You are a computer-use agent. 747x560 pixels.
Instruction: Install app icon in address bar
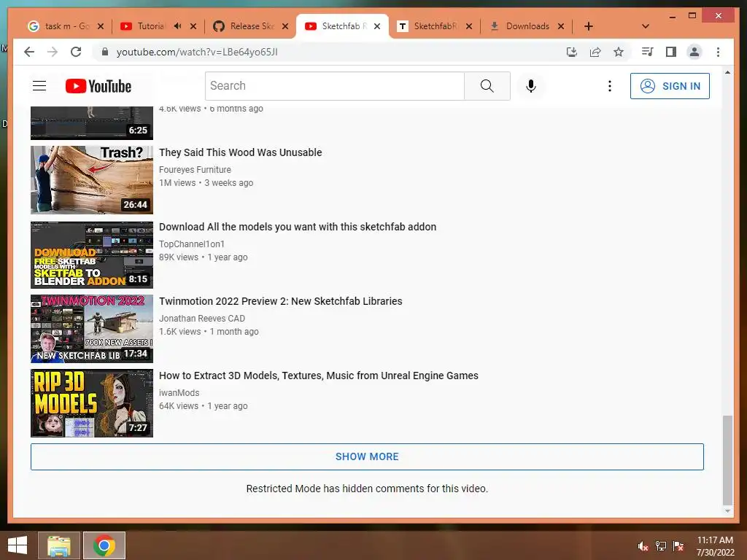pos(572,52)
